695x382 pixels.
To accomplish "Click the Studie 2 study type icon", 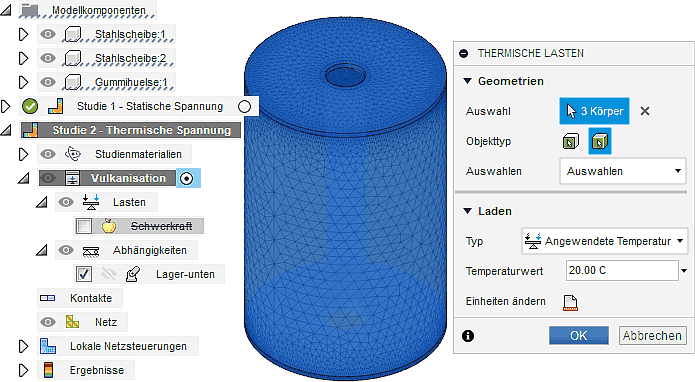I will 31,130.
